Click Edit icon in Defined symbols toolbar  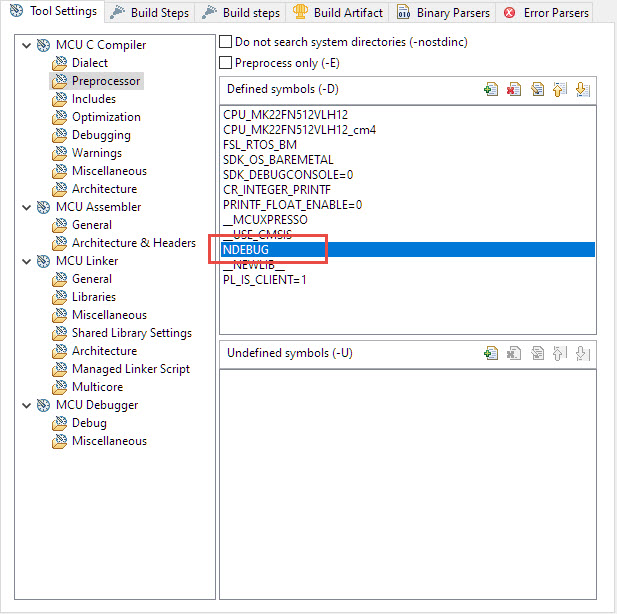point(537,89)
